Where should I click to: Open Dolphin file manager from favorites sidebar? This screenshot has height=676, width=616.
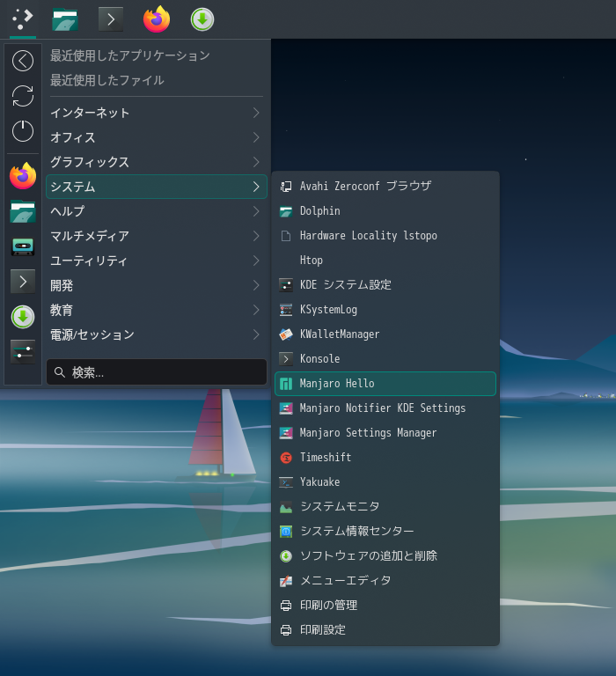tap(23, 211)
